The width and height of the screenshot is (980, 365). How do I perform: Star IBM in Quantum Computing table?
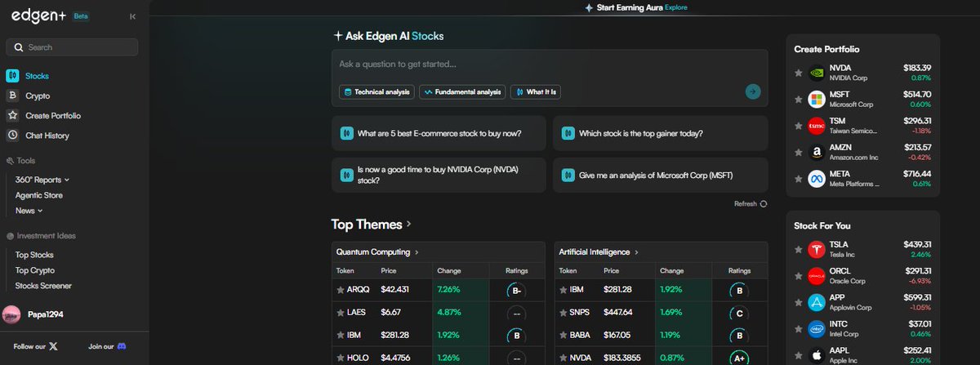click(x=341, y=335)
